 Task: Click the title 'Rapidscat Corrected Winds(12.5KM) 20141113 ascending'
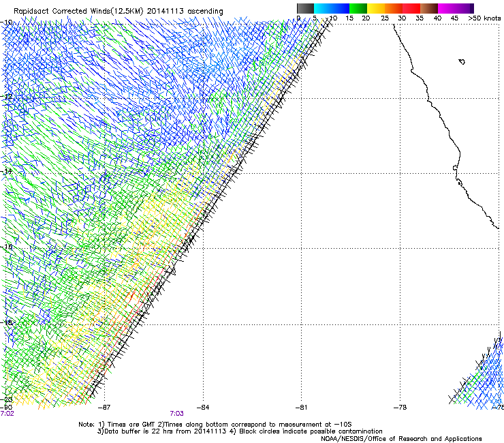point(119,11)
